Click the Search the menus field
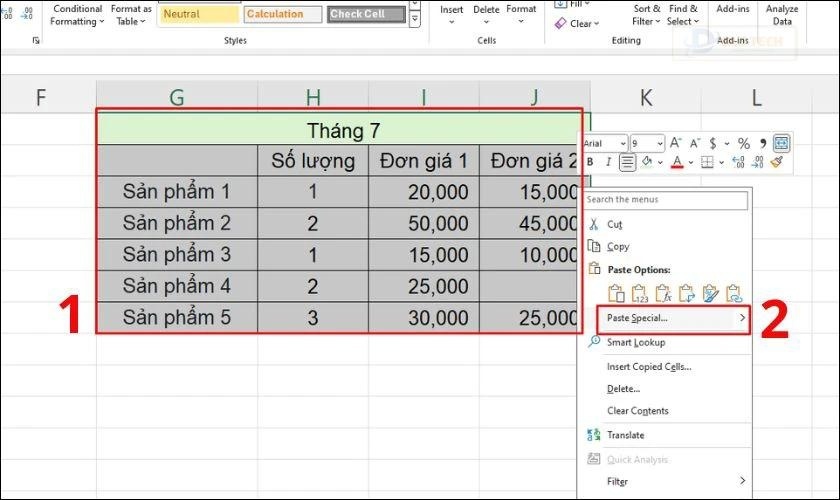840x500 pixels. [666, 200]
